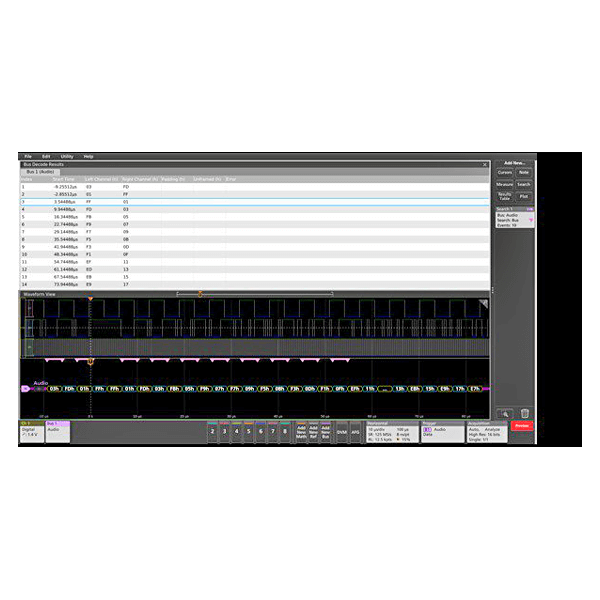Select decode row 12 with 61.14488µs
The height and width of the screenshot is (600, 600).
(255, 269)
